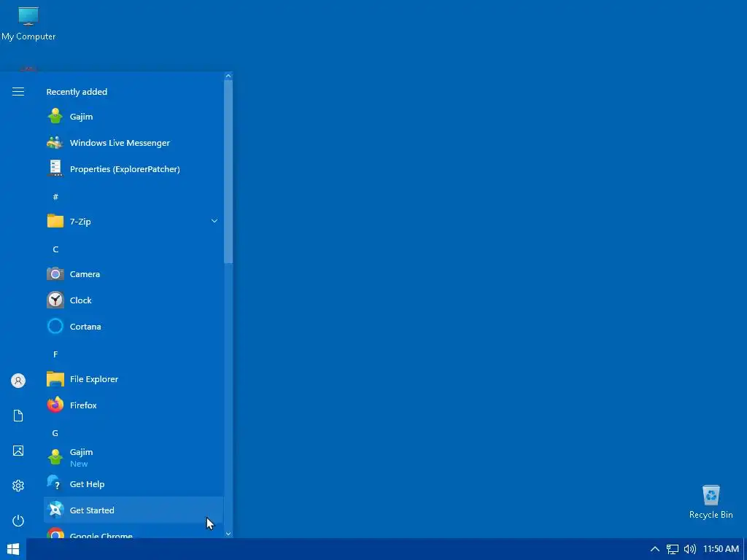This screenshot has width=747, height=560.
Task: Click the Power button in Start
Action: 18,521
